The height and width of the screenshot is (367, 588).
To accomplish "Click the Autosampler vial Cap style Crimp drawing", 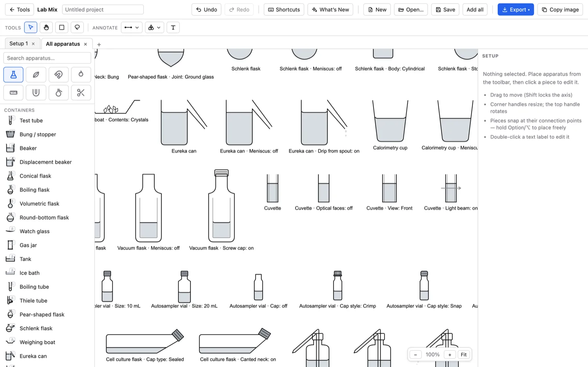I will tap(338, 286).
